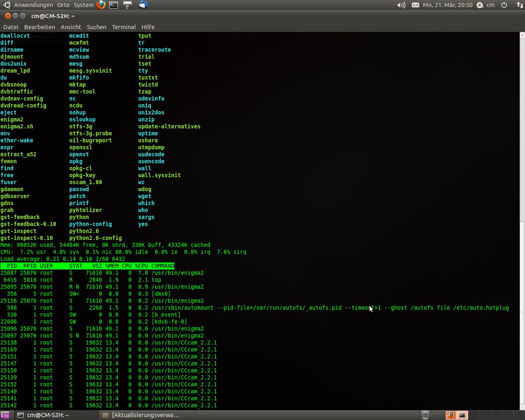Launch Firefox from the top panel
The width and height of the screenshot is (525, 420).
point(101,5)
